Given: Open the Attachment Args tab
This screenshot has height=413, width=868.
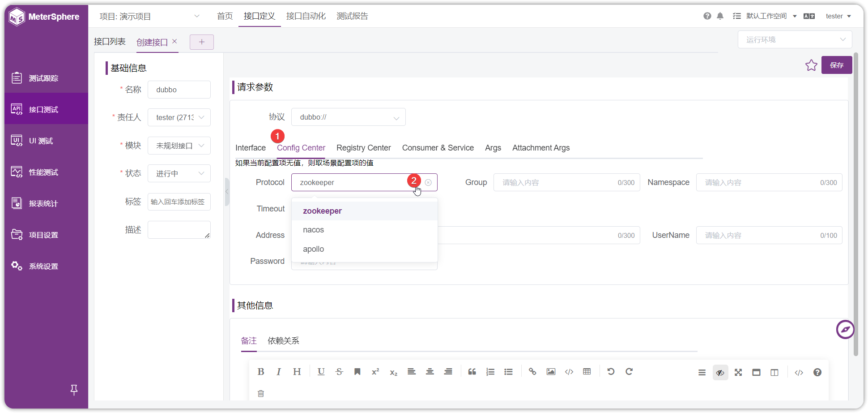Looking at the screenshot, I should [541, 148].
